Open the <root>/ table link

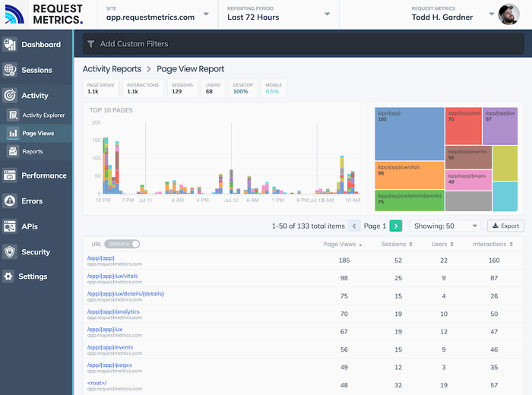click(x=97, y=383)
